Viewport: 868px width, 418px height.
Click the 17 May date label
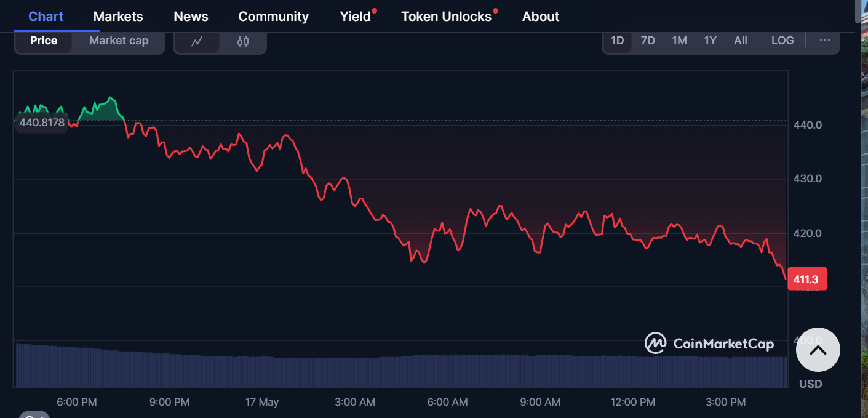click(x=262, y=403)
